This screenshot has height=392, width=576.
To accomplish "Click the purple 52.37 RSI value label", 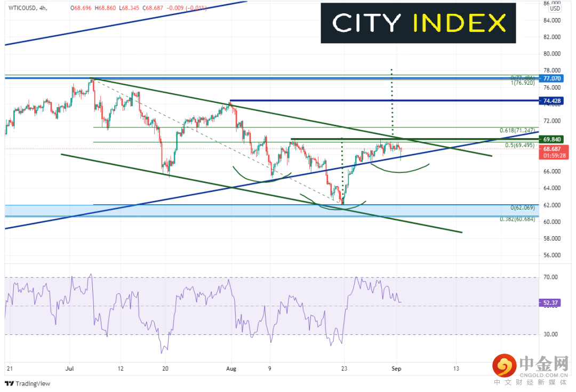I will click(550, 303).
